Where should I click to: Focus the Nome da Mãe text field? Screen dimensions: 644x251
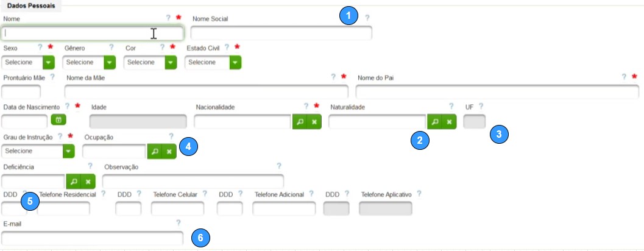206,92
